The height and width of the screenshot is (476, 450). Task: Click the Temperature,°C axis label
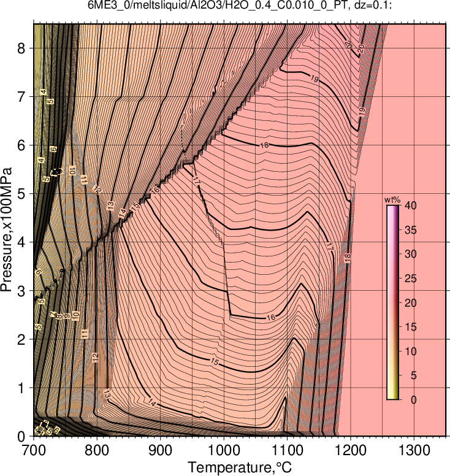point(240,467)
